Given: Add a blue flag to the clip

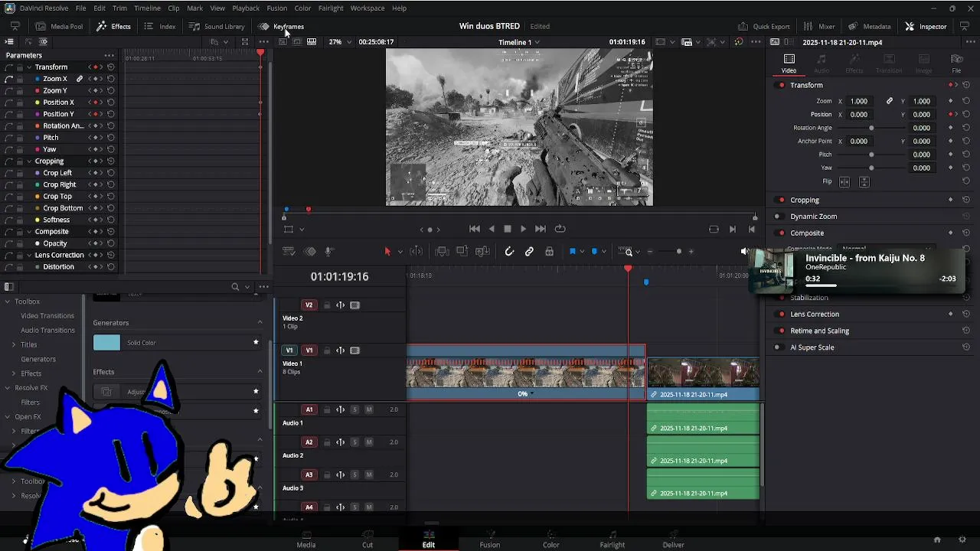Looking at the screenshot, I should coord(572,251).
